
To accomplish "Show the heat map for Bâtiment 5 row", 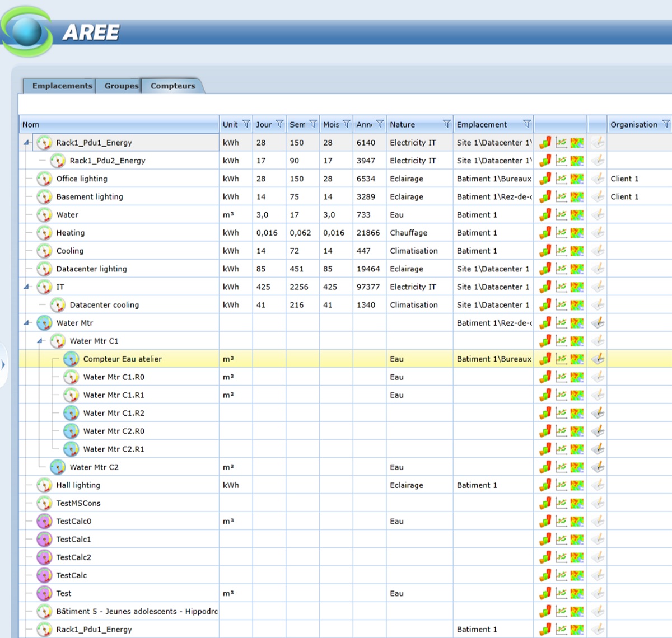I will (577, 611).
